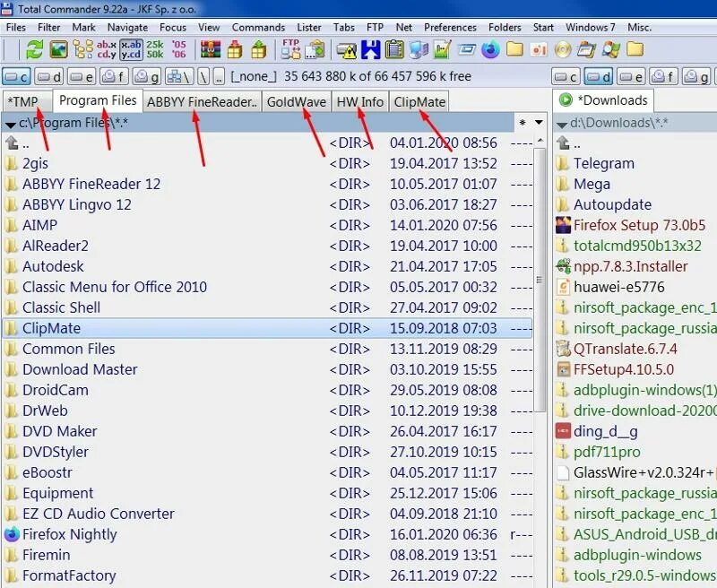The image size is (717, 588).
Task: Open left path history dropdown arrow
Action: (x=540, y=123)
